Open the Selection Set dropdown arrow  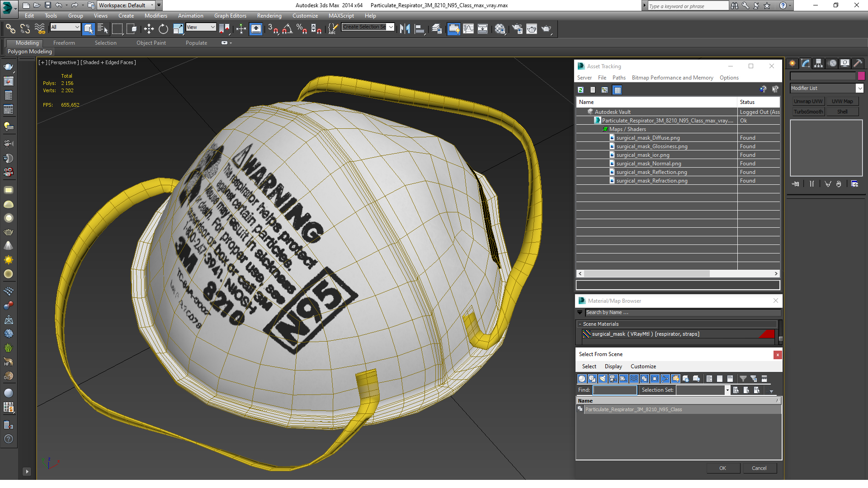(x=727, y=390)
